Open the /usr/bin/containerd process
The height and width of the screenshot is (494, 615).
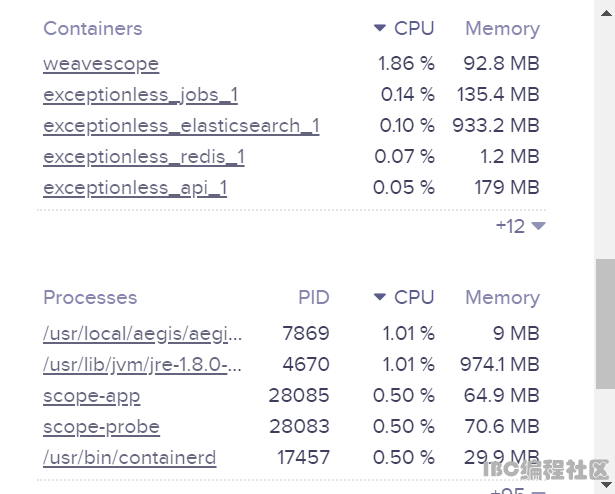[x=129, y=458]
